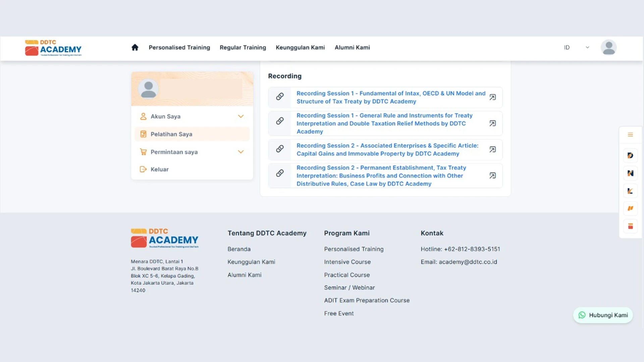
Task: Open the D brand icon in right sidebar
Action: (631, 155)
